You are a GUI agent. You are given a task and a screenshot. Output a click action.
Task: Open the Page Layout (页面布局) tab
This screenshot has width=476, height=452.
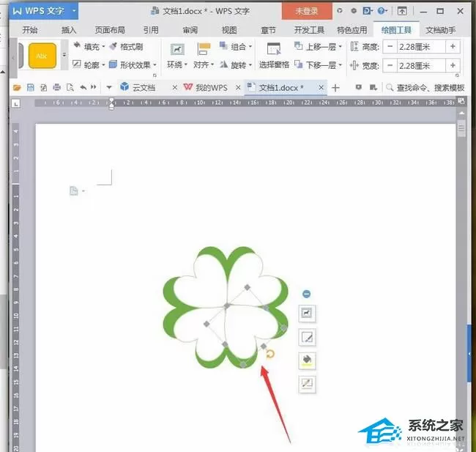[x=110, y=30]
